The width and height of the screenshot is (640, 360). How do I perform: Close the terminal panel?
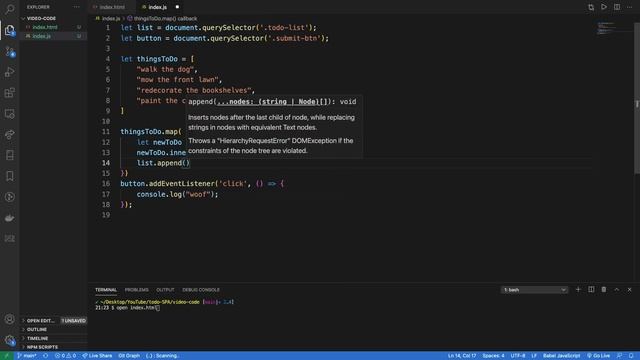coord(629,289)
